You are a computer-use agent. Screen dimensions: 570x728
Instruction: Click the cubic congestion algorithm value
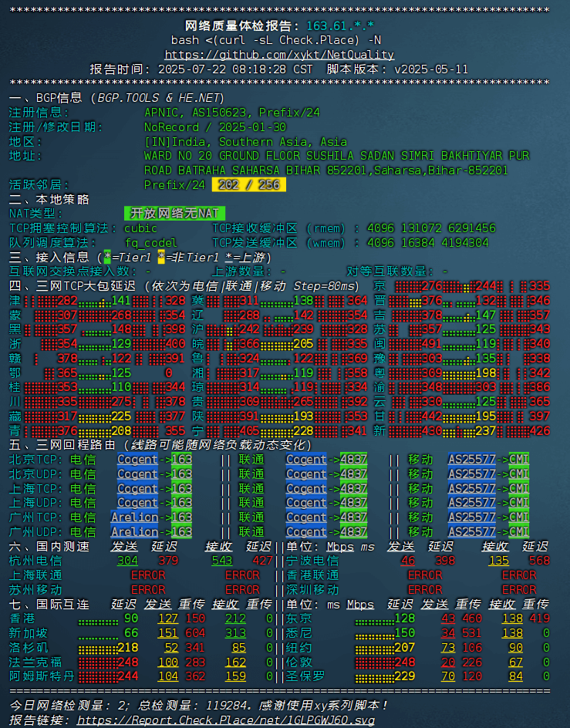(x=140, y=228)
